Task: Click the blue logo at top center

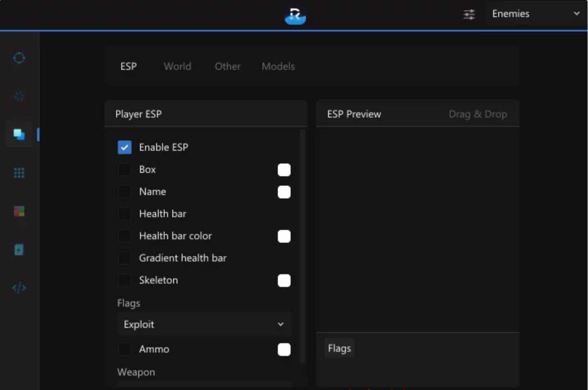Action: coord(295,16)
